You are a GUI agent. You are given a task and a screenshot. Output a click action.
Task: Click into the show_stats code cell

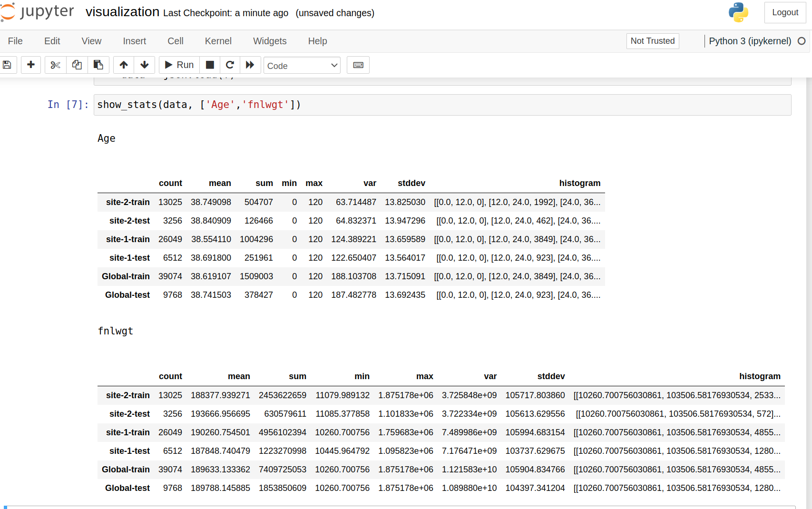point(442,105)
